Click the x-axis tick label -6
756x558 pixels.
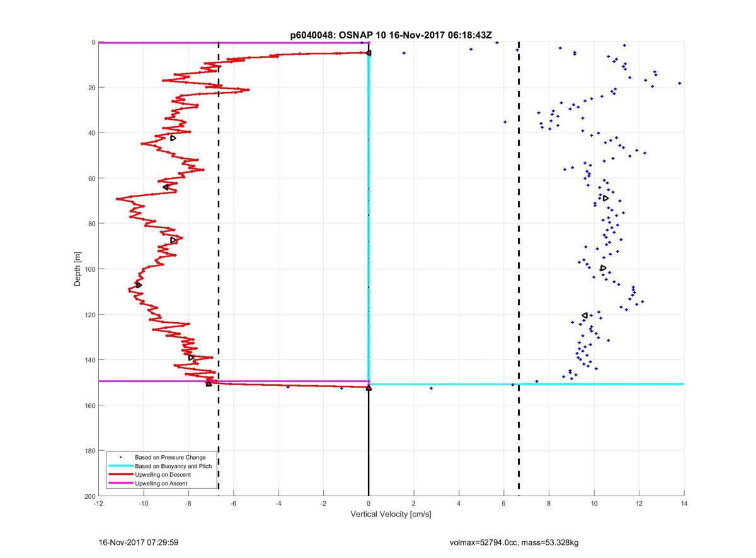(233, 503)
